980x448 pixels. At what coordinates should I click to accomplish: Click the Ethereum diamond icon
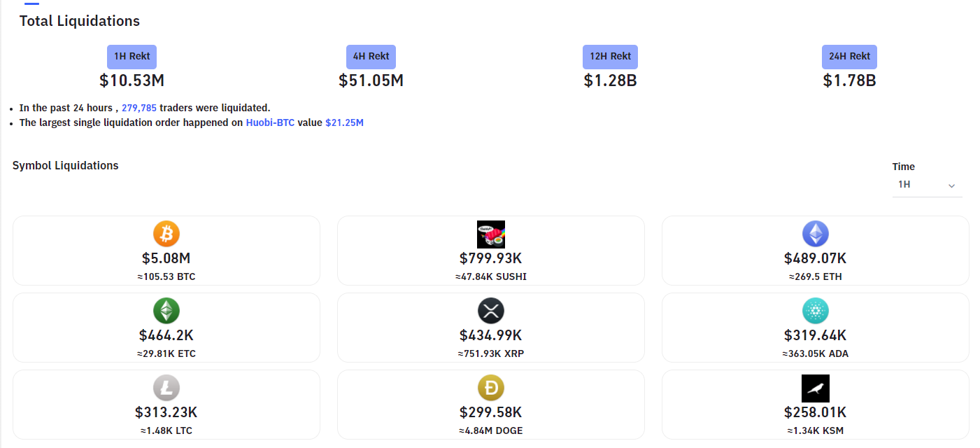point(815,234)
